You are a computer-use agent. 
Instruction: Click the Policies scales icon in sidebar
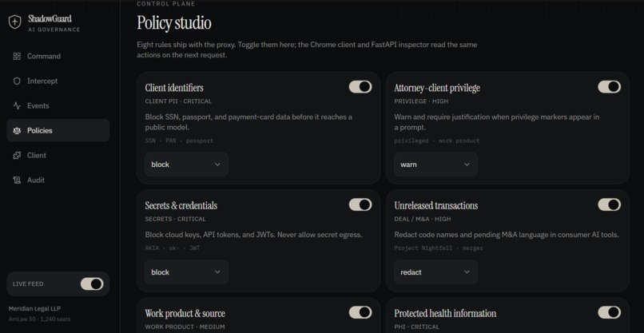17,131
